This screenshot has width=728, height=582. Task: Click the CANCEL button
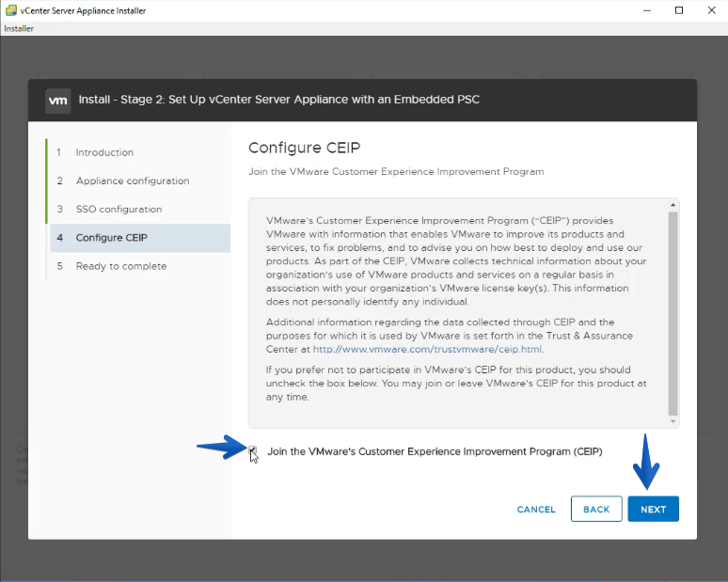pos(536,510)
